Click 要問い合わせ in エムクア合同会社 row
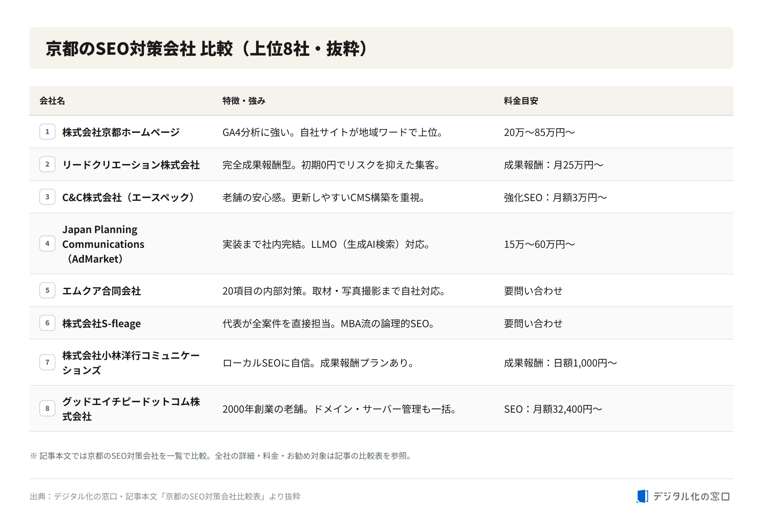763x532 pixels. click(x=533, y=291)
